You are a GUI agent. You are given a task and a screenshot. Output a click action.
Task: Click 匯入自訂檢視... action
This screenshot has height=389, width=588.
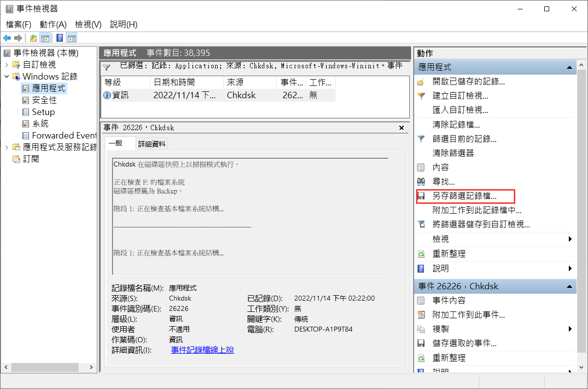[460, 110]
